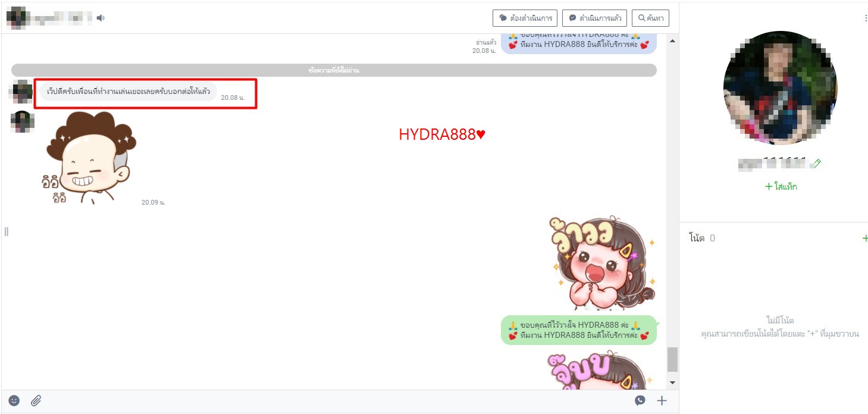Screen dimensions: 868x414
Task: Open the emoji sticker picker
Action: pos(14,401)
